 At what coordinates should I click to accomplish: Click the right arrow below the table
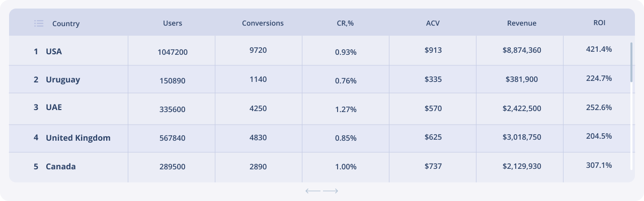[x=331, y=191]
